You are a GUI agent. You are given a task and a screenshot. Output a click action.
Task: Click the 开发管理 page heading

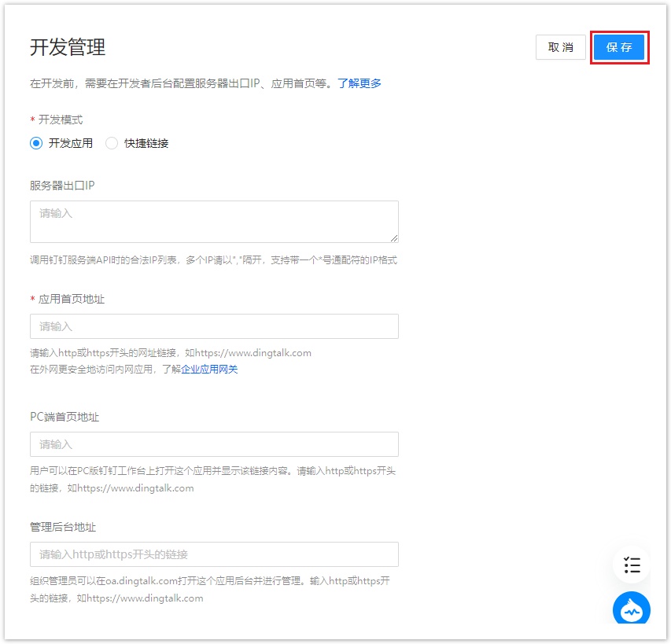click(x=68, y=47)
